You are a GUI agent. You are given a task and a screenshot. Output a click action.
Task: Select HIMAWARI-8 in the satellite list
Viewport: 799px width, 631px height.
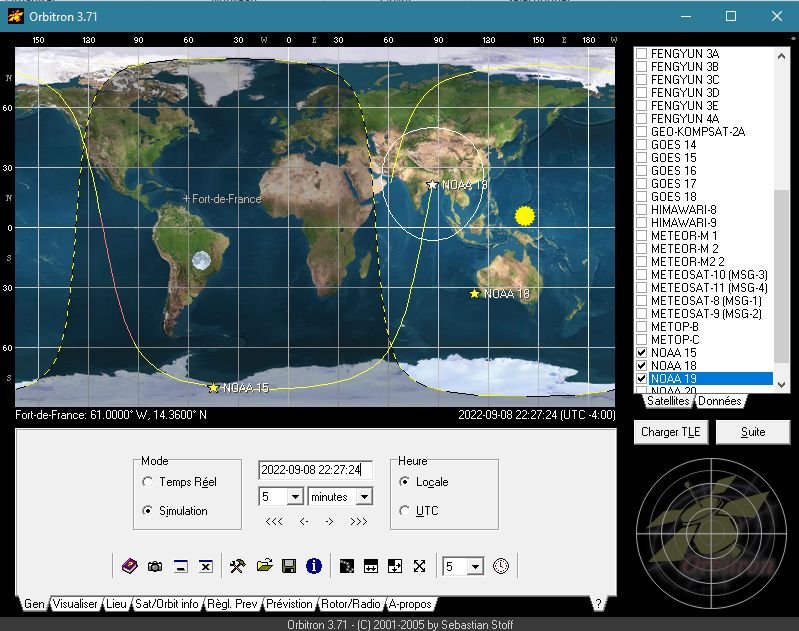[x=683, y=209]
